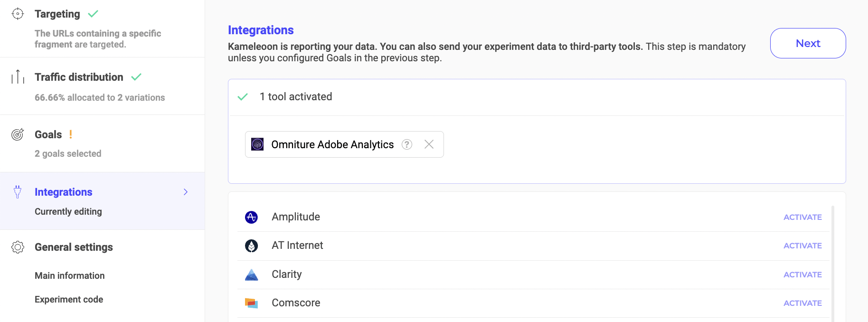Click the integrations list scrollbar

click(x=833, y=261)
